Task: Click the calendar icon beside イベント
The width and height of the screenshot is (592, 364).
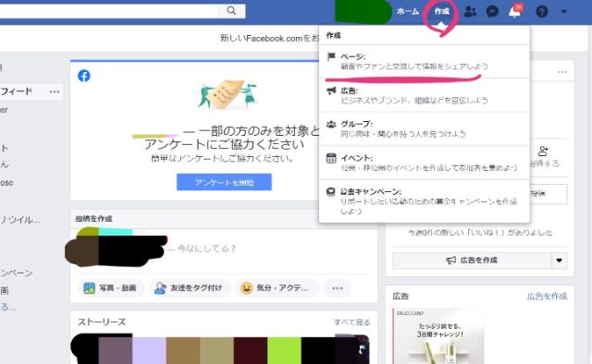Action: (331, 158)
